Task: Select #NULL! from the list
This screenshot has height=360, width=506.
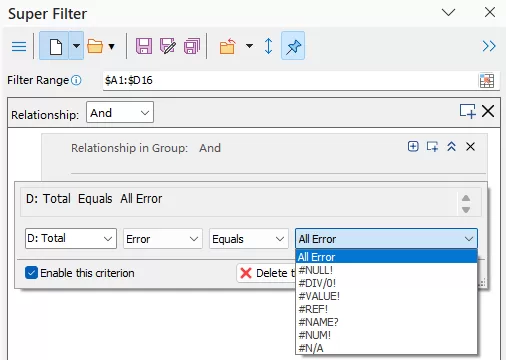Action: coord(386,270)
